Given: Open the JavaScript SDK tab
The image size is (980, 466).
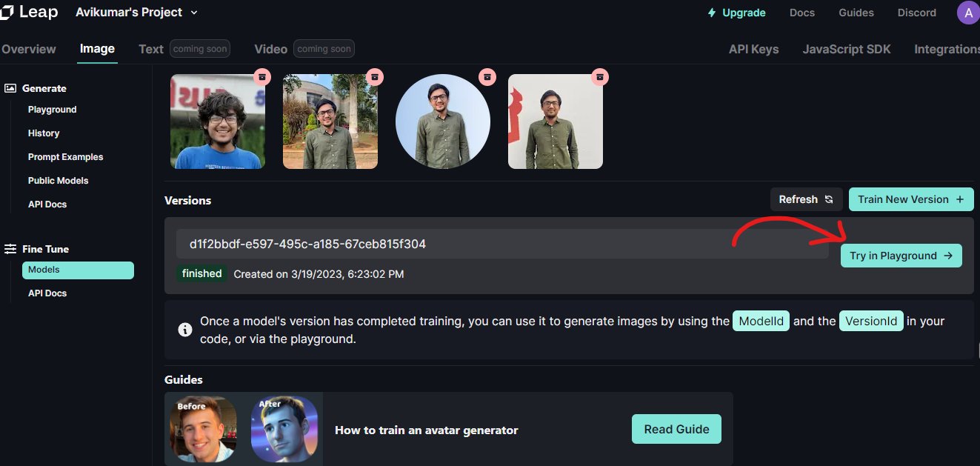Looking at the screenshot, I should point(847,49).
